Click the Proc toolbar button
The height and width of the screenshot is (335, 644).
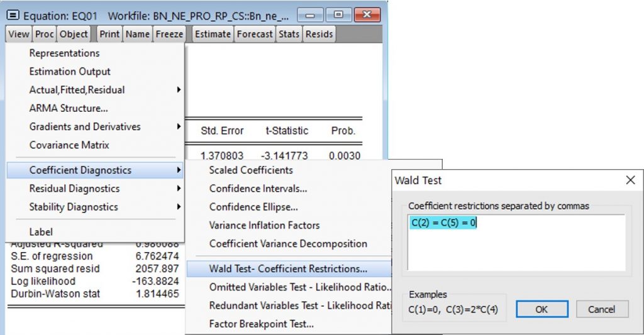(x=45, y=34)
